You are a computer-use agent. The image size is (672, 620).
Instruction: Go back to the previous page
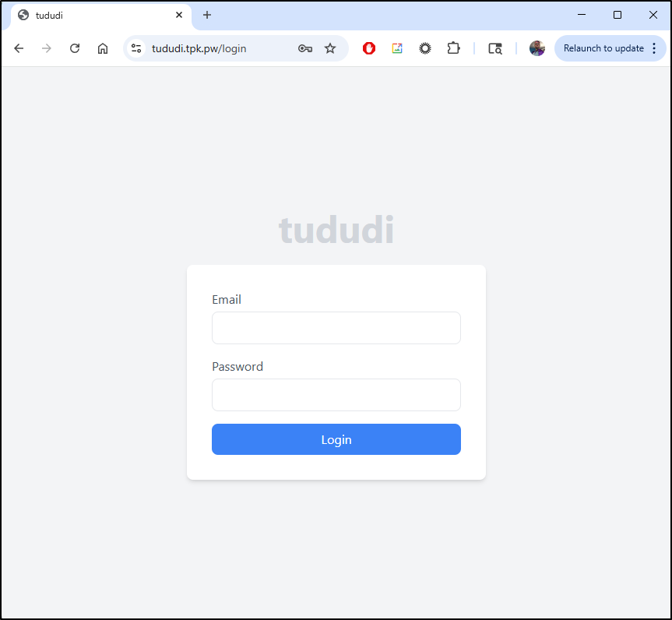pyautogui.click(x=19, y=48)
